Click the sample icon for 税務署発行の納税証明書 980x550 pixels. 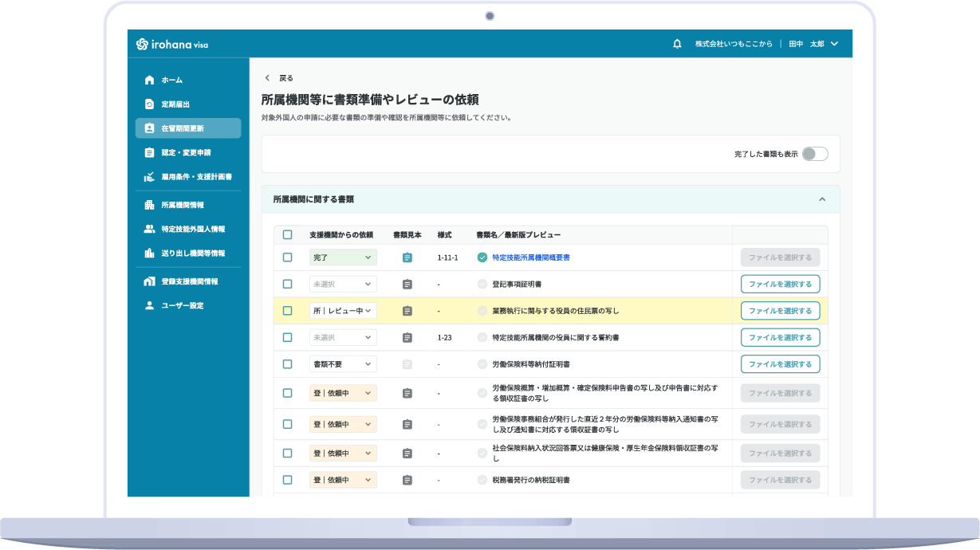coord(407,480)
